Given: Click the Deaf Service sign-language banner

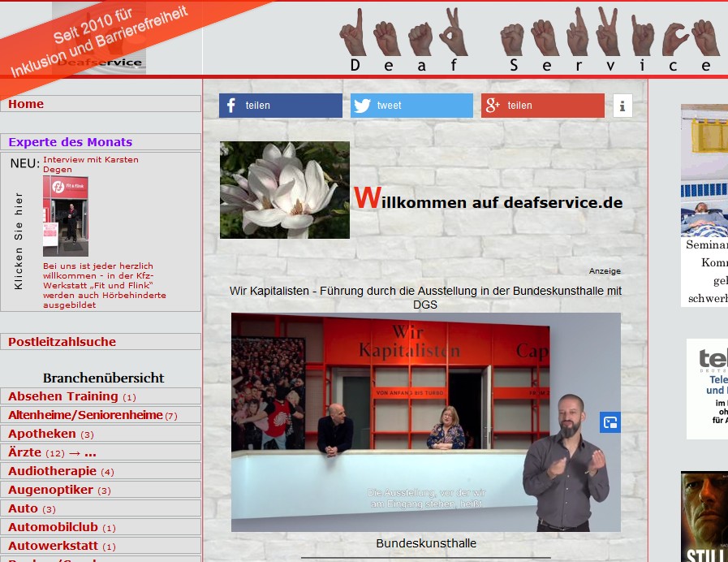Looking at the screenshot, I should [x=532, y=39].
